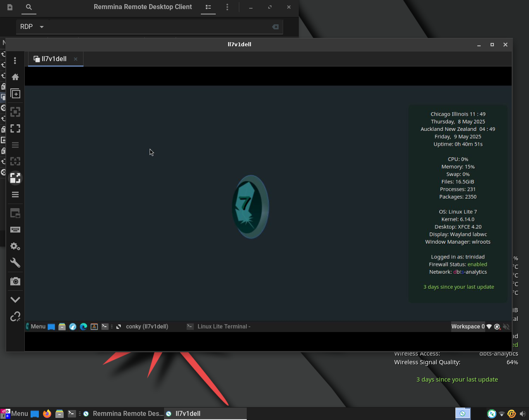Click host taskbar show desktop icon
529x420 pixels.
click(35, 414)
